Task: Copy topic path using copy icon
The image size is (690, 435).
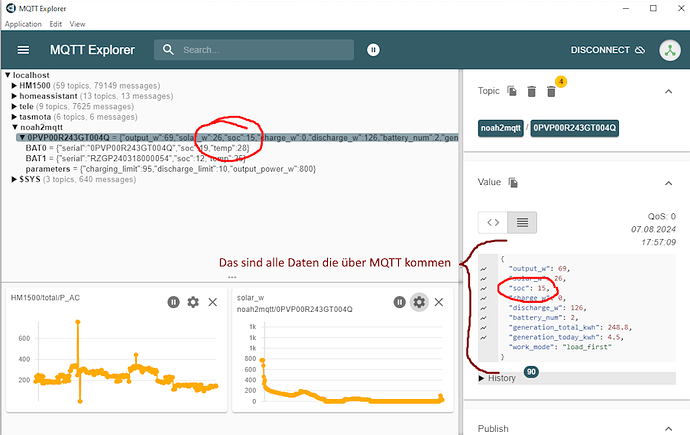Action: (512, 91)
